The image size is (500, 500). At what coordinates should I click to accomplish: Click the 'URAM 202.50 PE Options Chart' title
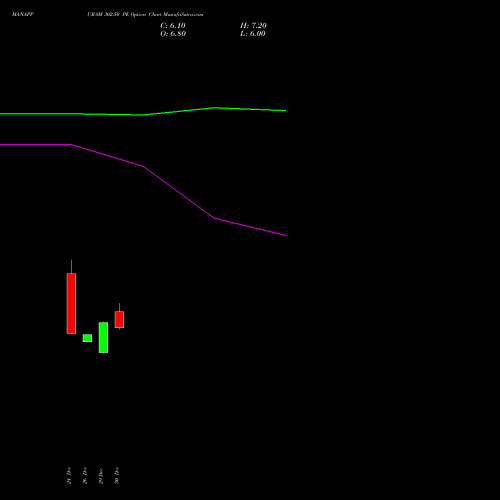124,14
